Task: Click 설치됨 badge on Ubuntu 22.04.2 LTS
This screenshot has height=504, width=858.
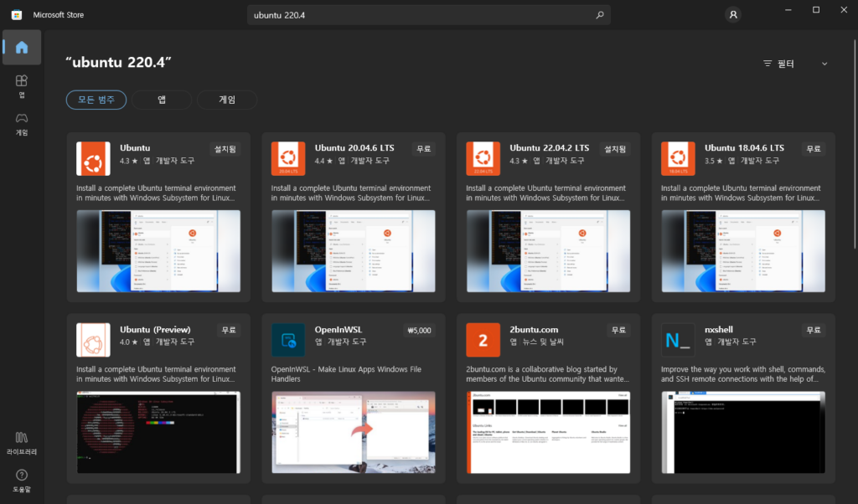Action: [615, 149]
